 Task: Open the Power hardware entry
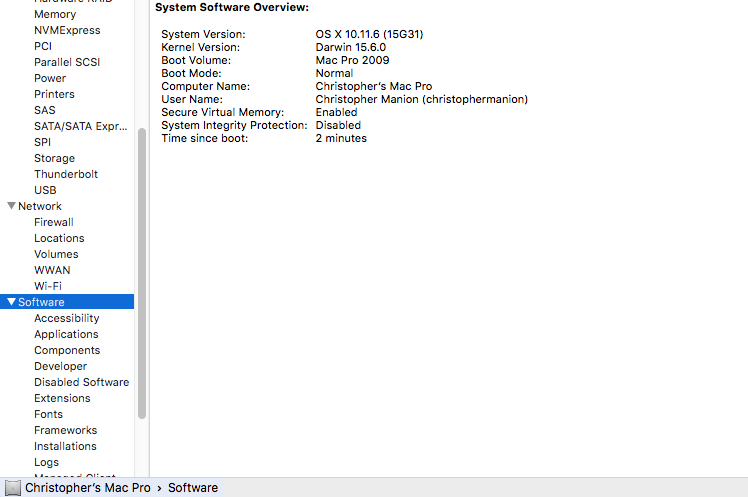click(x=50, y=78)
